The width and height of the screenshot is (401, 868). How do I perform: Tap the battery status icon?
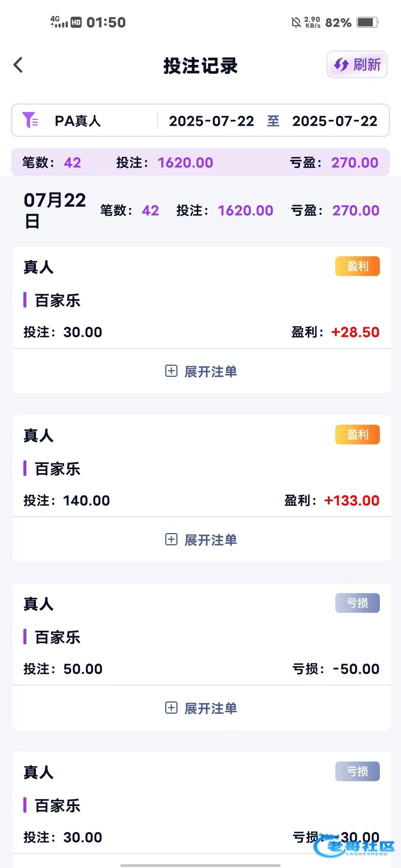(367, 22)
